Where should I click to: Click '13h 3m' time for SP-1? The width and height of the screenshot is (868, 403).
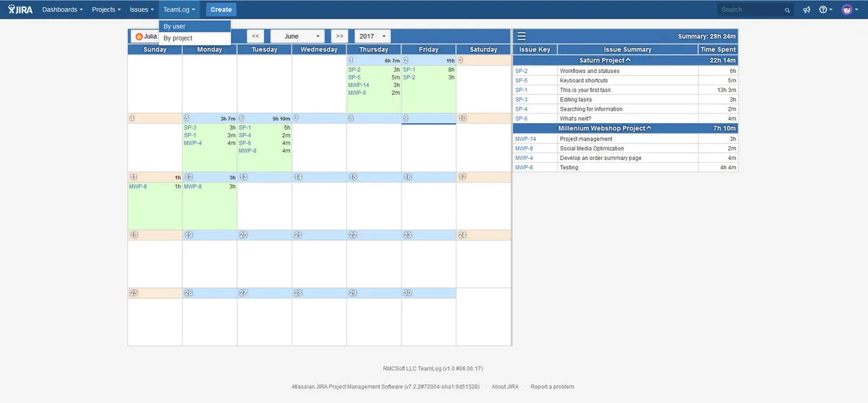click(x=726, y=90)
